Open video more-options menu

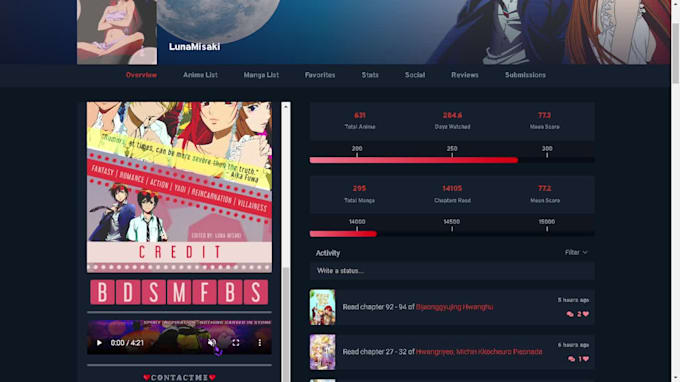pos(259,343)
